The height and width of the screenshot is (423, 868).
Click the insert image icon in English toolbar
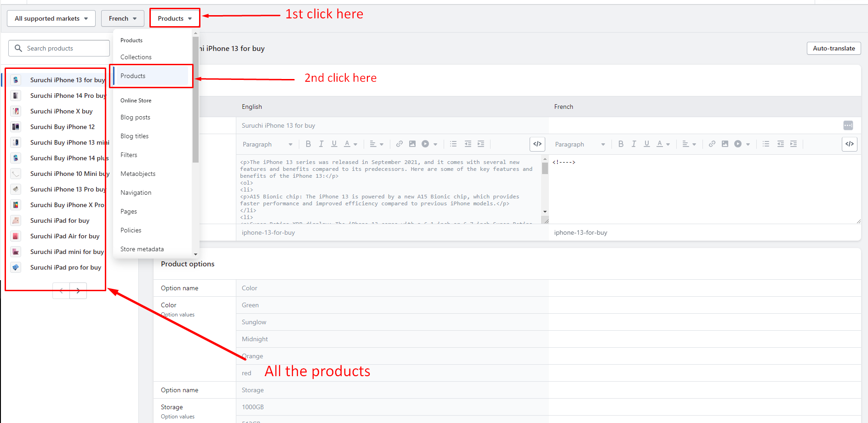click(412, 144)
